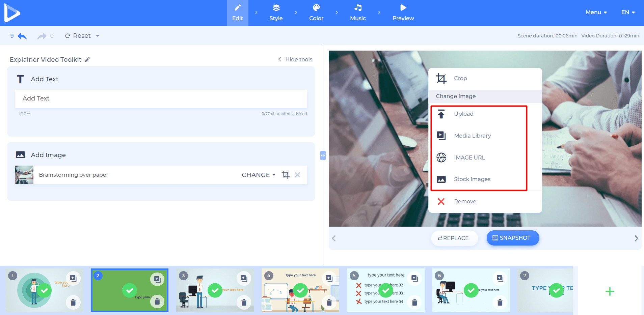Browse Stock images for the scene
The width and height of the screenshot is (644, 315).
coord(472,179)
